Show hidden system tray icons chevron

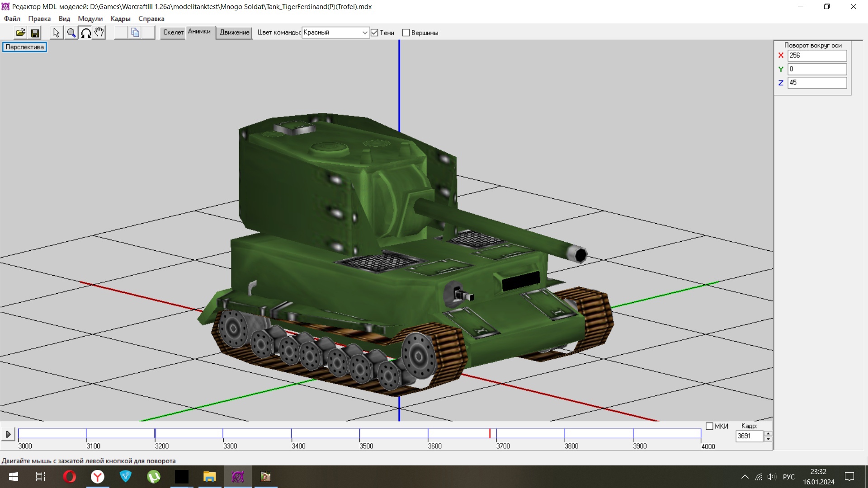745,477
